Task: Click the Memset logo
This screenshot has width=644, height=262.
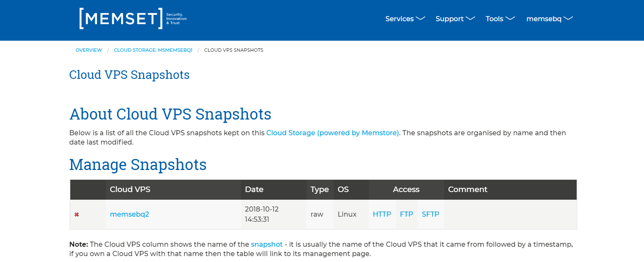Action: (133, 19)
